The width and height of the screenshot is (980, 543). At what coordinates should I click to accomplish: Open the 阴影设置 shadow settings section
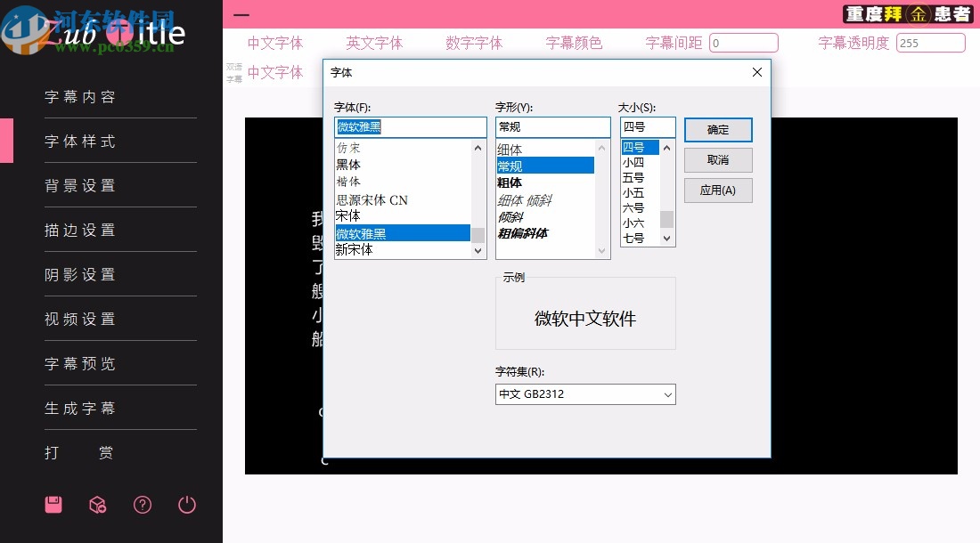80,274
